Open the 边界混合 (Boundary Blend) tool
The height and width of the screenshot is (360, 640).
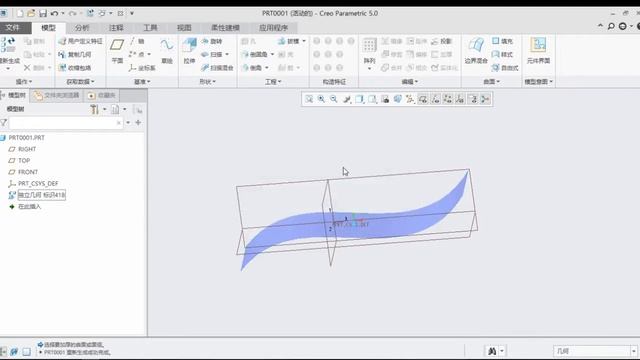point(476,51)
